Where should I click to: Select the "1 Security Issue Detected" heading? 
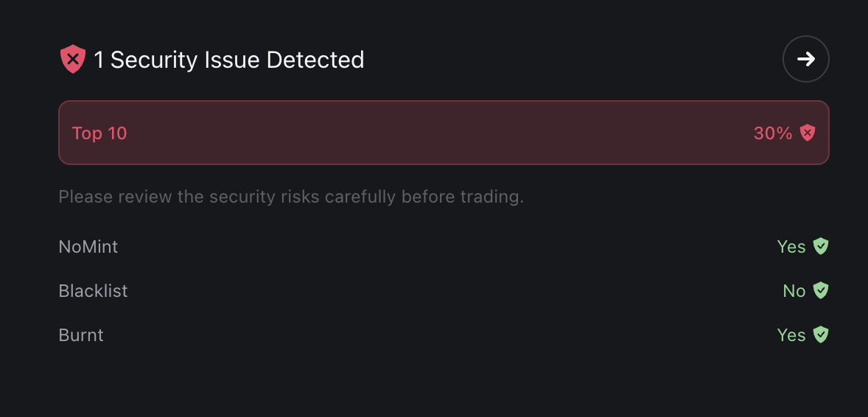click(x=228, y=60)
